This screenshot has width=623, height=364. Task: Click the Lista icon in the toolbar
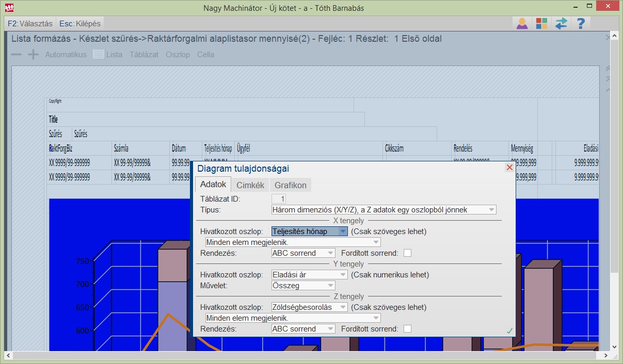coord(99,55)
